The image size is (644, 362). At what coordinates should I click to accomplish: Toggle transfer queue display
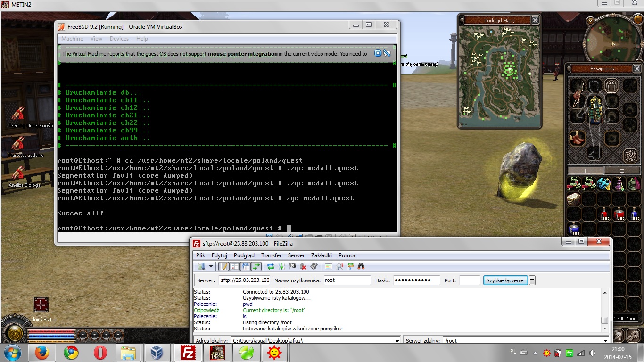pos(256,266)
